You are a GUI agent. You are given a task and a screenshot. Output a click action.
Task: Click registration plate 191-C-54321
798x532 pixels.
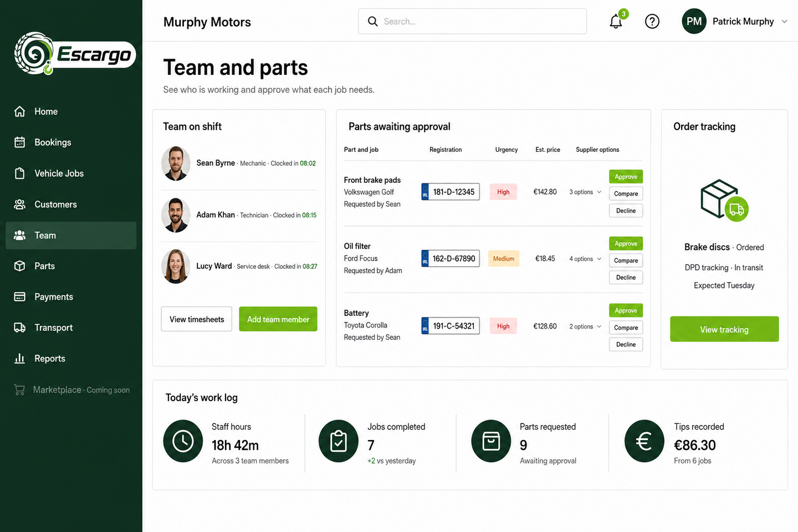(451, 326)
